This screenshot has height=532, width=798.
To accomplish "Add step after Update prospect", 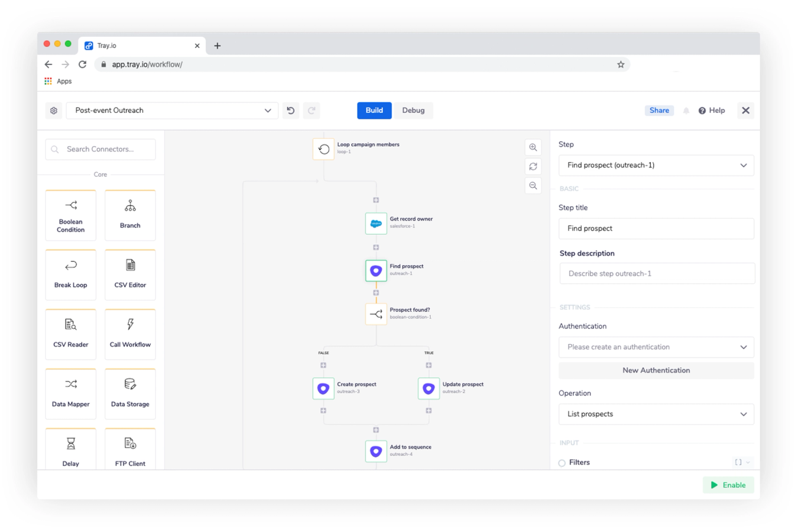I will coord(429,410).
